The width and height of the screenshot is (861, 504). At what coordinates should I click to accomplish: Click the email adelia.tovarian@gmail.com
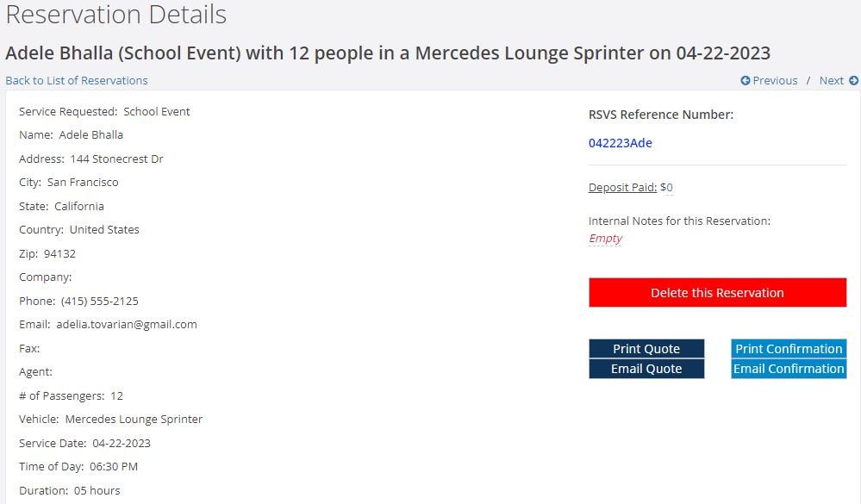(127, 325)
